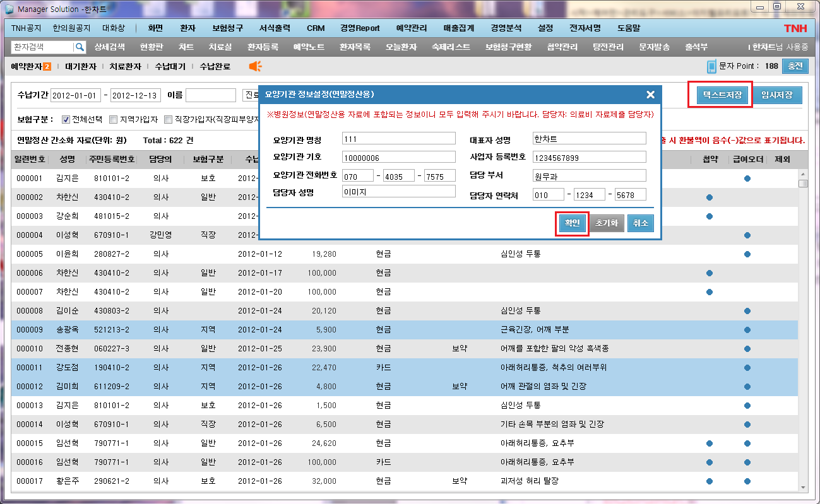Click the patient search magnifier icon
This screenshot has width=820, height=504.
80,47
